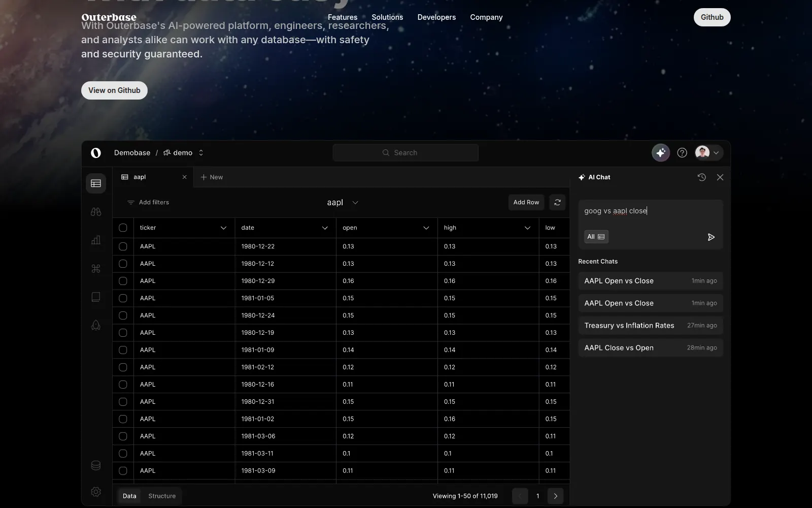Open a New tab
The image size is (812, 508).
click(212, 177)
